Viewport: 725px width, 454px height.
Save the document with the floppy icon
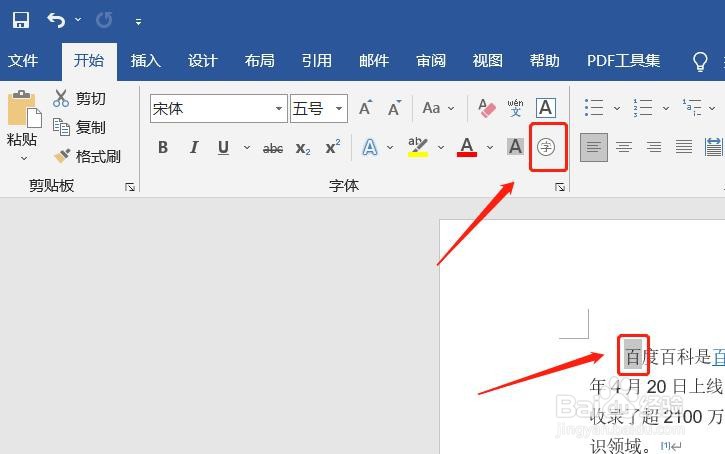pyautogui.click(x=21, y=20)
